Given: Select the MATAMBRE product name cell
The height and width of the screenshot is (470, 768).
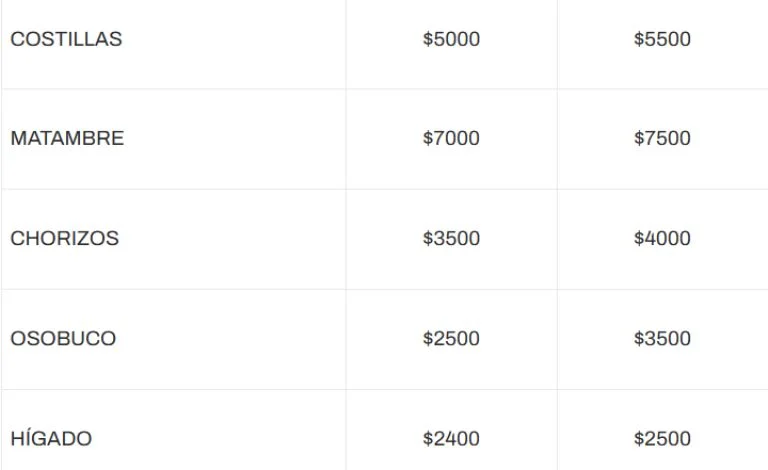Looking at the screenshot, I should (x=67, y=138).
